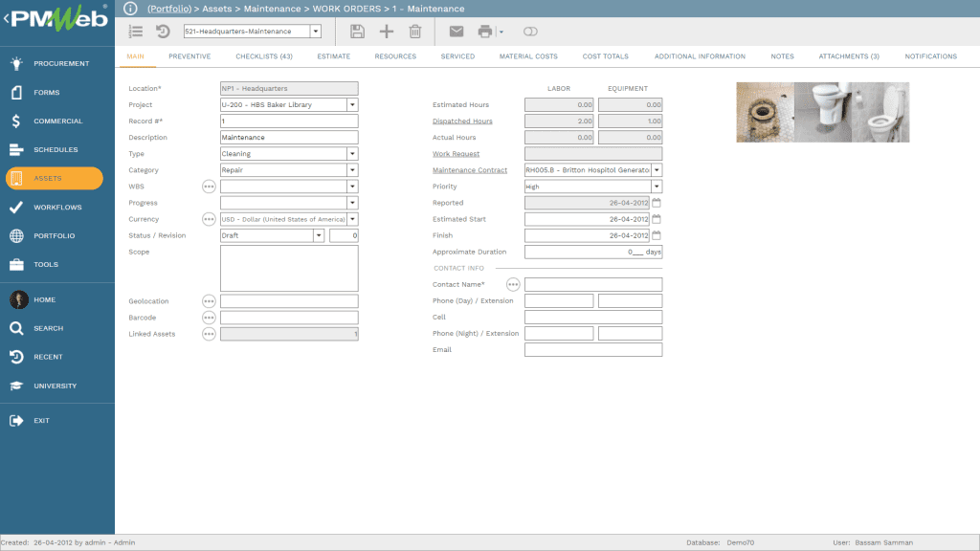This screenshot has height=551, width=980.
Task: Switch to the Preventive tab
Action: [x=189, y=56]
